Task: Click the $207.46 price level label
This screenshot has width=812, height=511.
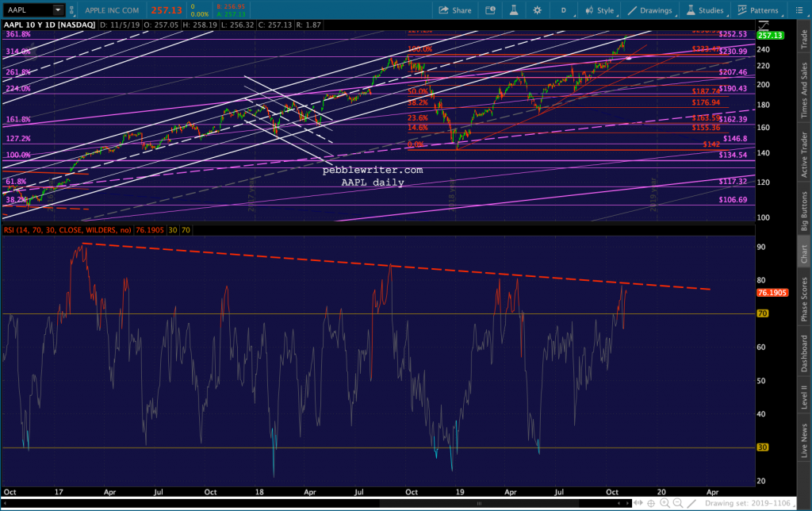Action: pos(733,72)
